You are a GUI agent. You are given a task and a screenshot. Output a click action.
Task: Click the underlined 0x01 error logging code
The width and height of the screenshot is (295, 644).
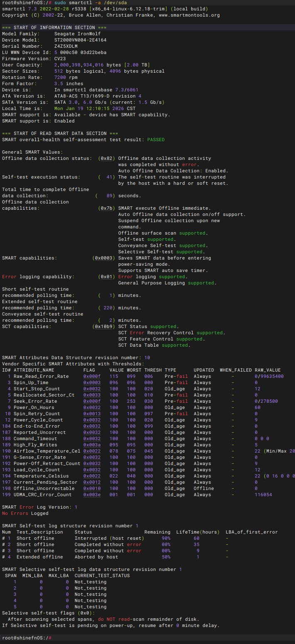107,277
